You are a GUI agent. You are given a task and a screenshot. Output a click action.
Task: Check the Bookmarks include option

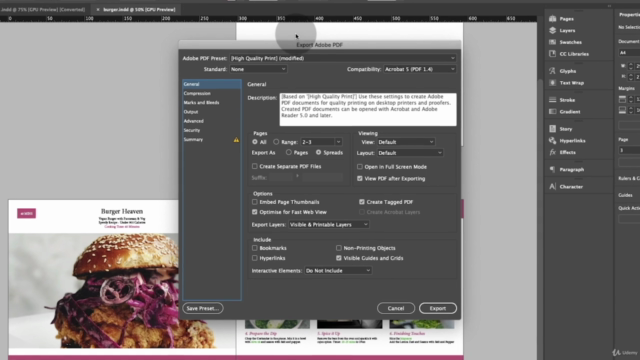tap(255, 248)
